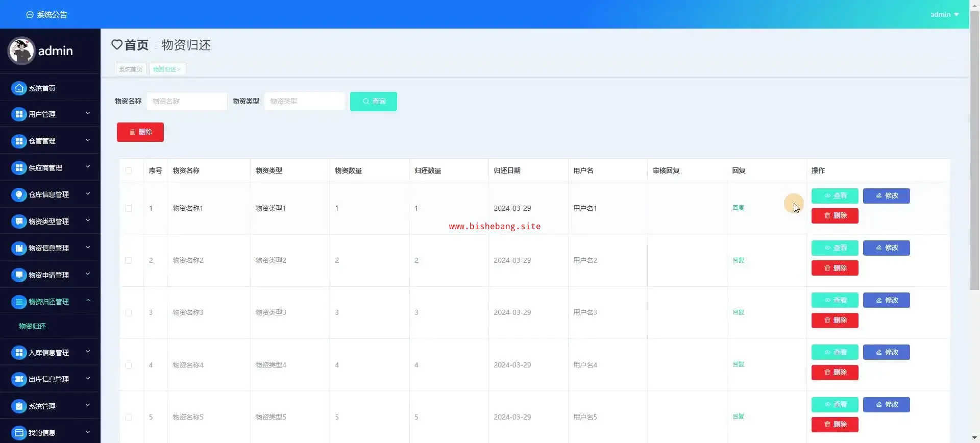Click the 出库信息管理 ticket icon

click(19, 379)
